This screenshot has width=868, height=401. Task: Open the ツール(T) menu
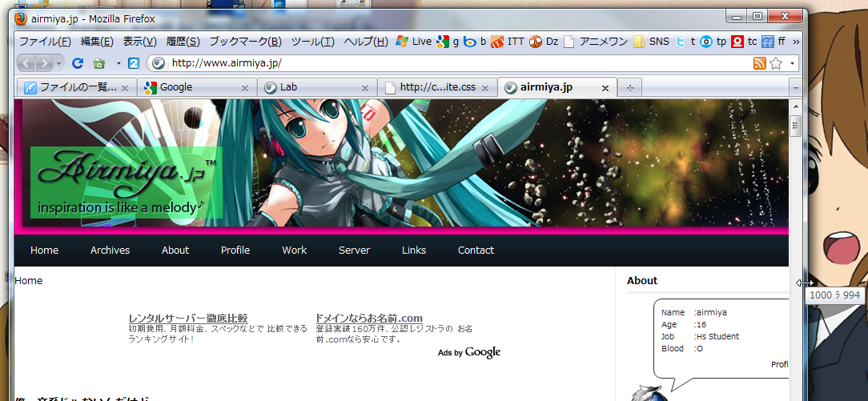tap(313, 41)
